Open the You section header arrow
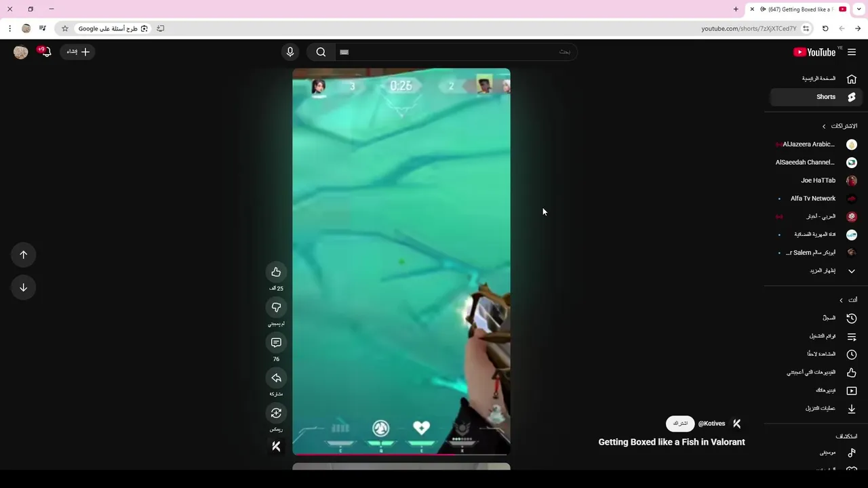Image resolution: width=868 pixels, height=488 pixels. 841,300
